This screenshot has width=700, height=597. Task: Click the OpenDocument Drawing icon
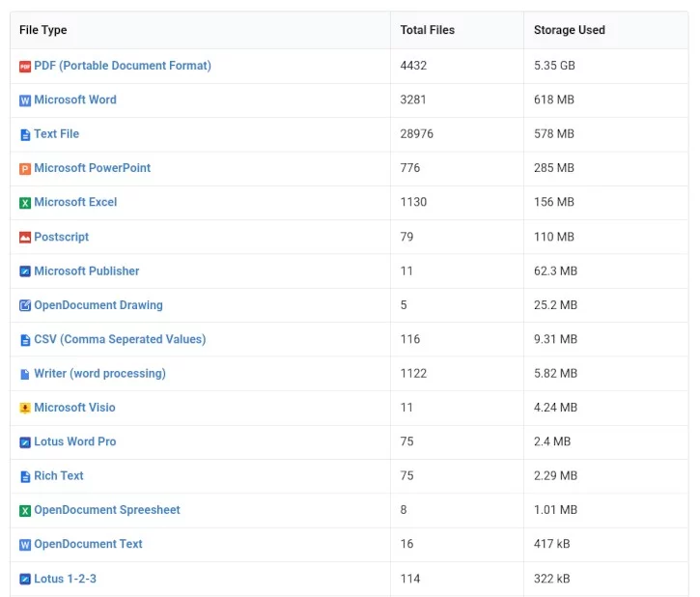tap(25, 305)
